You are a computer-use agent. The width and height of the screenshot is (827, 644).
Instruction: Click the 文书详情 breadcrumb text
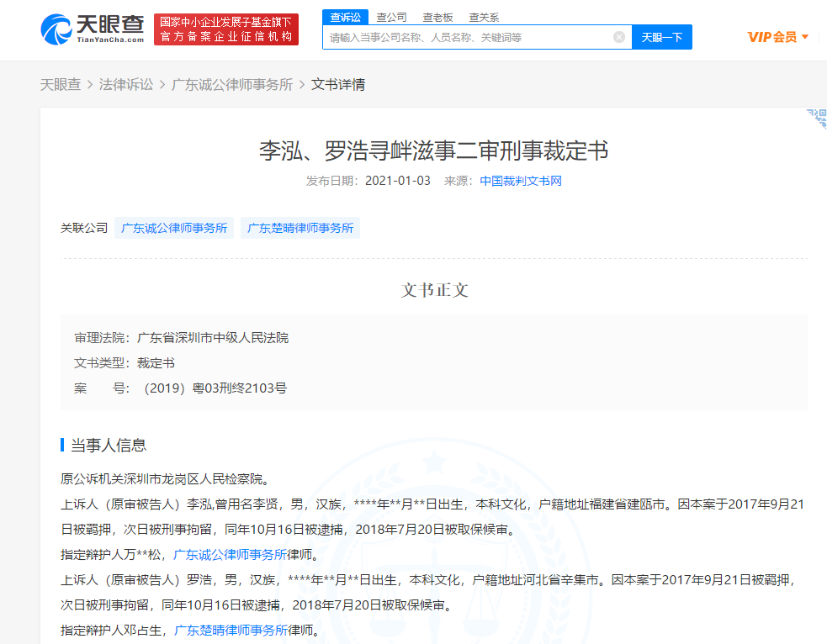tap(338, 84)
